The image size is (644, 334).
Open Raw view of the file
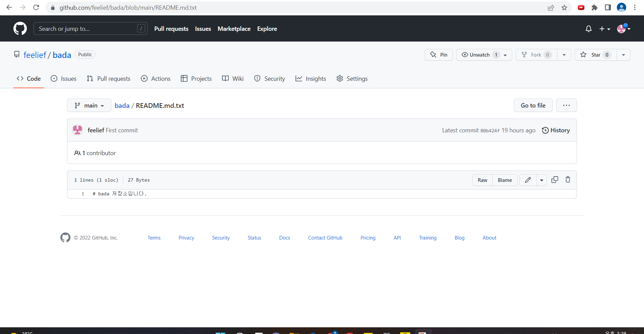click(x=482, y=180)
